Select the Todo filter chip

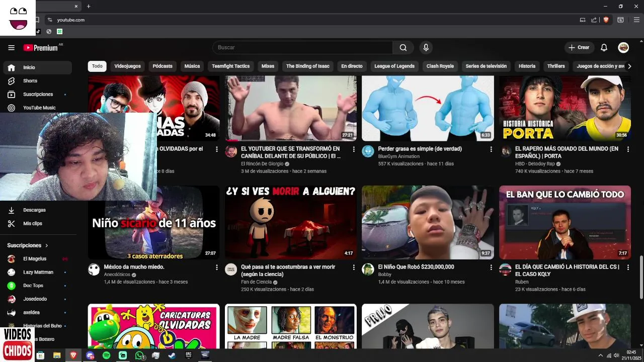click(x=97, y=66)
